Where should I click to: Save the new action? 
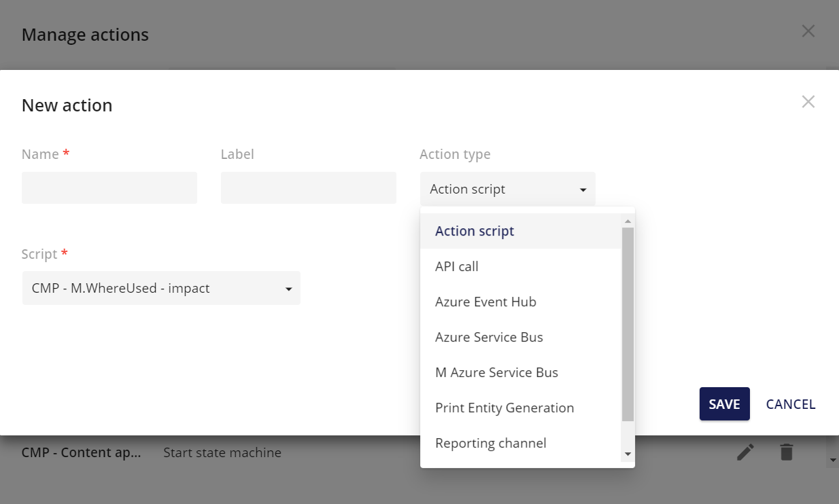[x=724, y=403]
